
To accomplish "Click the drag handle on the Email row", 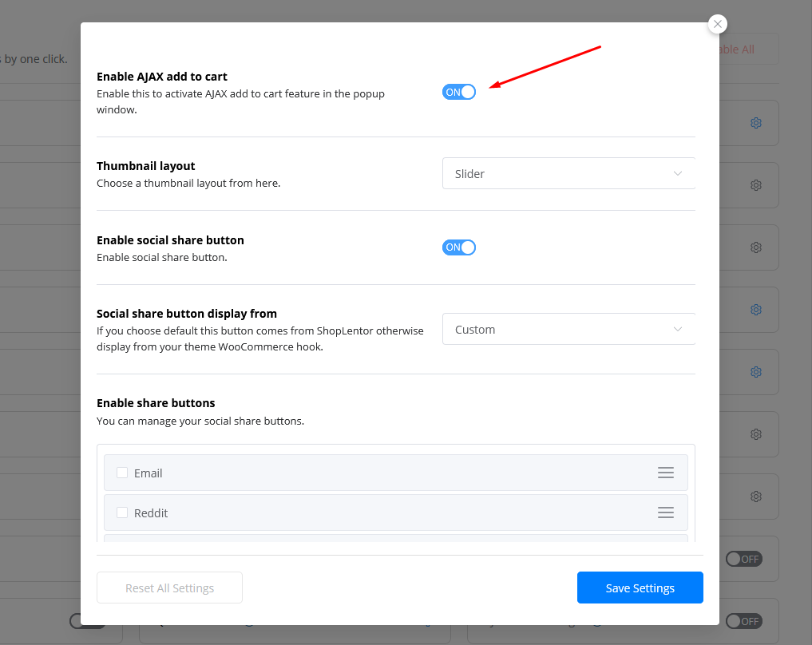I will 665,473.
